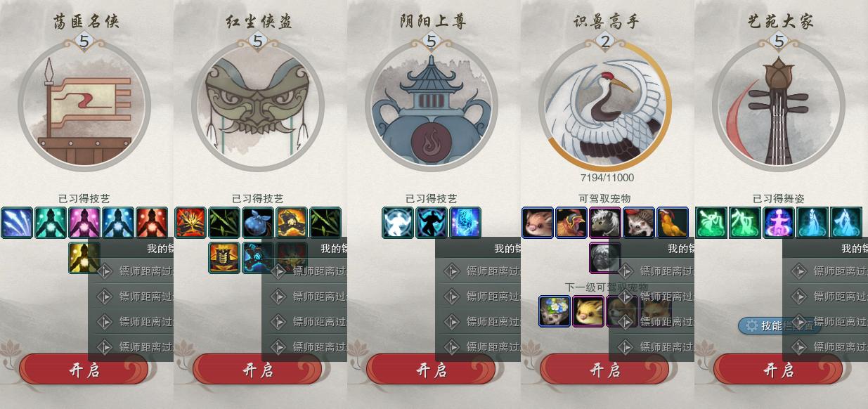Pick the red rooster pet icon
This screenshot has width=868, height=409.
[571, 223]
